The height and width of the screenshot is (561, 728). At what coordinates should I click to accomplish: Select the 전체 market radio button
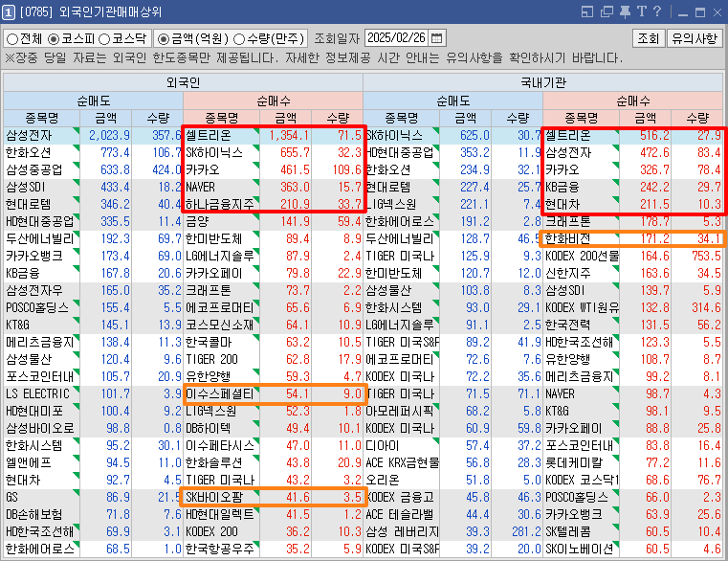coord(12,39)
